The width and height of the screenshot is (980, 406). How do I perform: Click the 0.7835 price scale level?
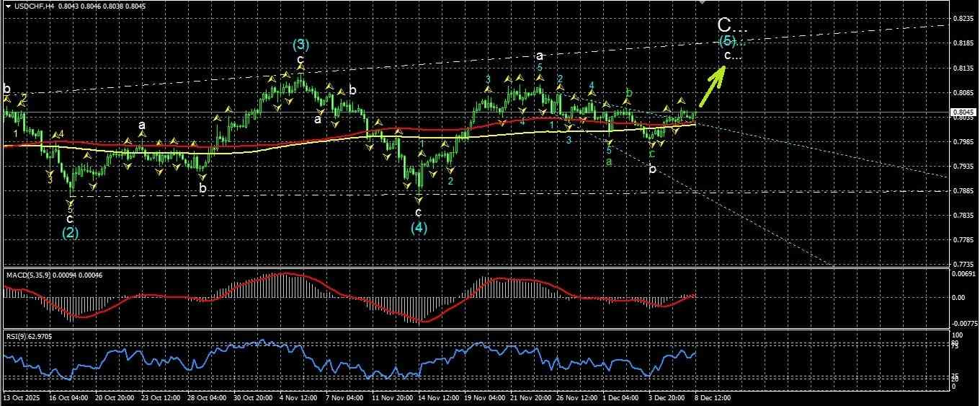coord(963,216)
